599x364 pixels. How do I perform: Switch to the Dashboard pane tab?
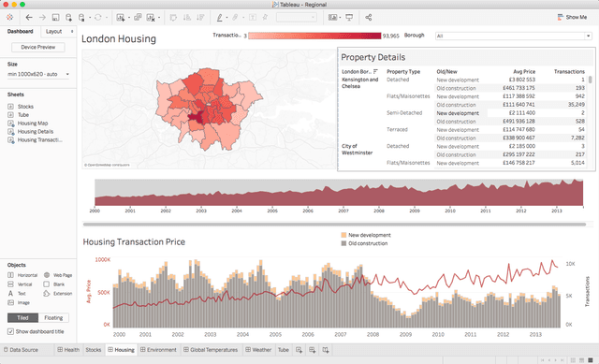[21, 31]
